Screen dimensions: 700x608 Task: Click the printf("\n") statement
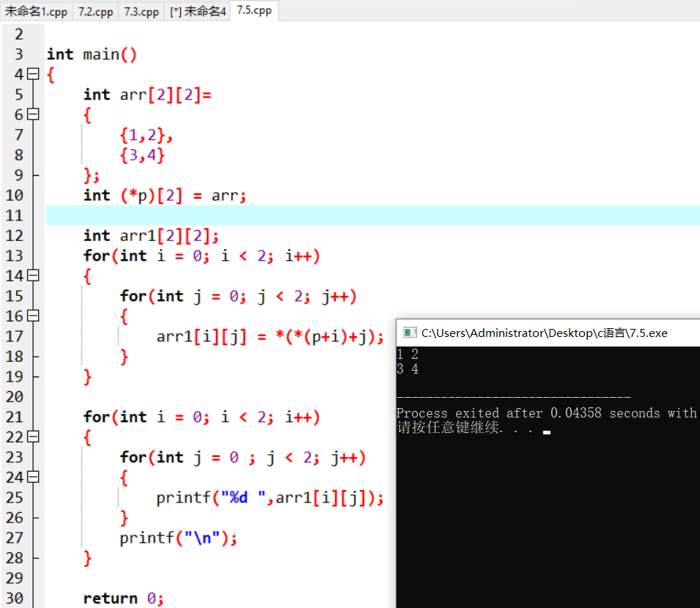(178, 538)
